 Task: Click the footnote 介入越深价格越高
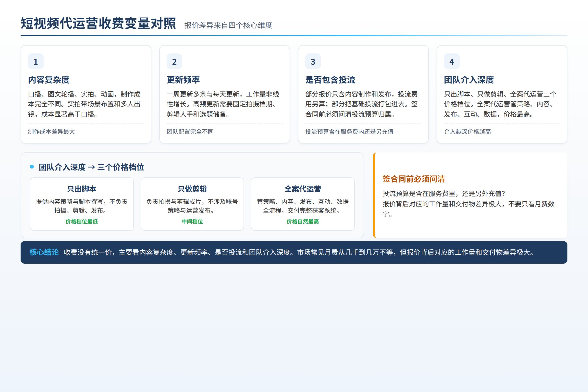(467, 132)
